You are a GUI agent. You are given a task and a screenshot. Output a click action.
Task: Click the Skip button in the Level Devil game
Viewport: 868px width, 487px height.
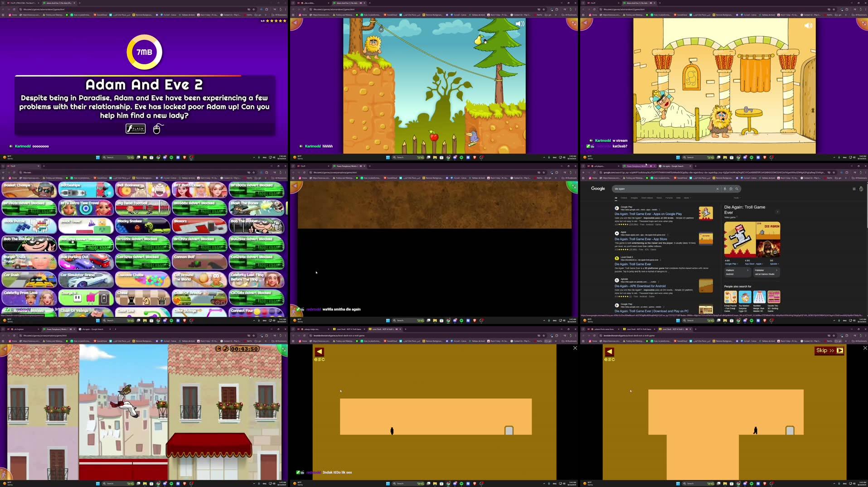click(829, 350)
